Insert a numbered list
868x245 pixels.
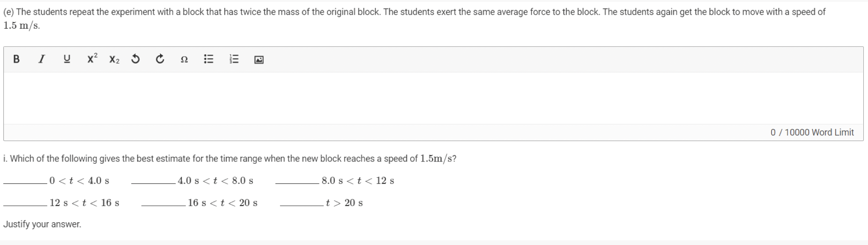coord(234,59)
